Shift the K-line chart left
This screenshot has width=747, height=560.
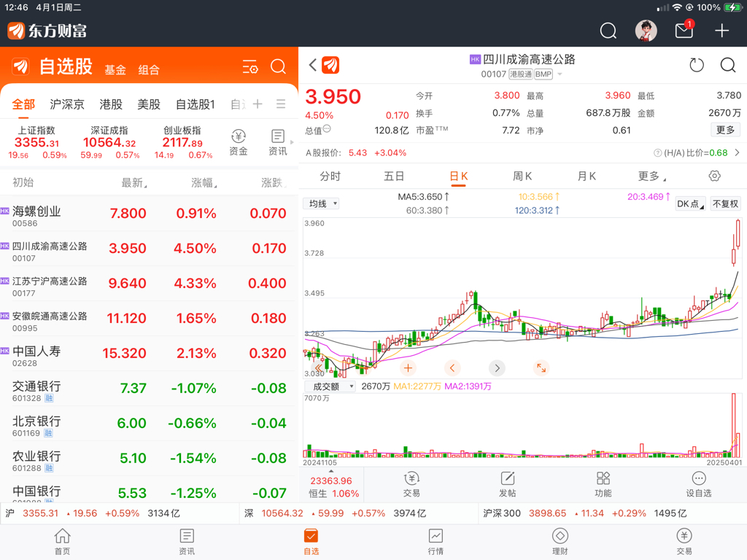452,368
